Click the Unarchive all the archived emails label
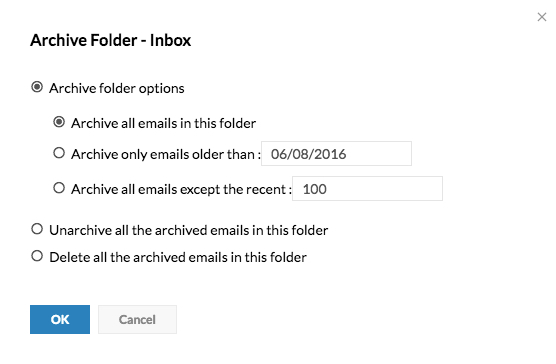 click(x=189, y=230)
